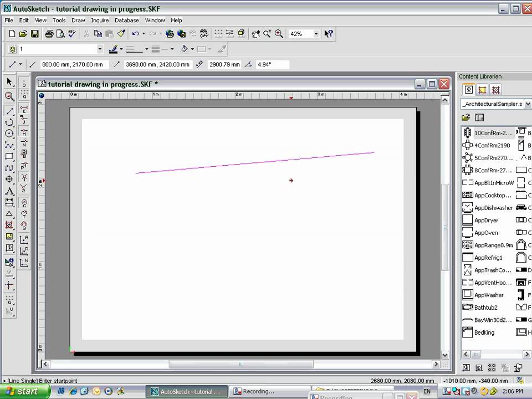Copy selection with the Copy icon
532x399 pixels.
(x=98, y=34)
